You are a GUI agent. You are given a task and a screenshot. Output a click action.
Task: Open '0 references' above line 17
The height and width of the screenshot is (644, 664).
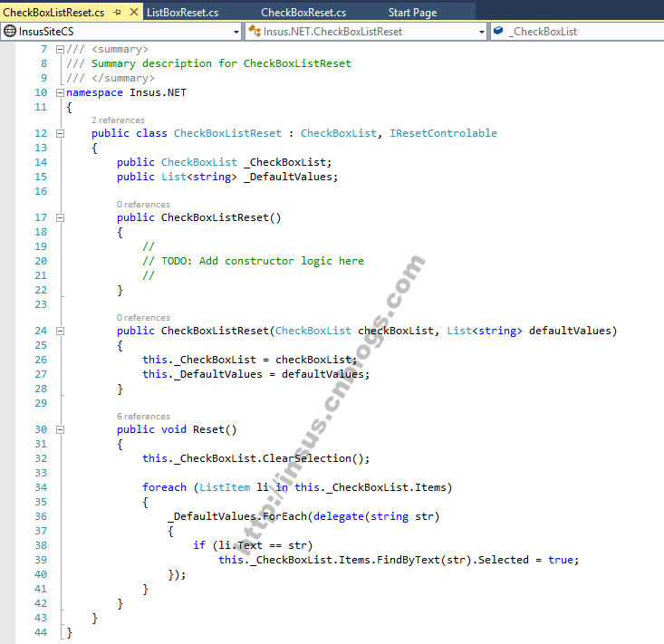click(143, 205)
